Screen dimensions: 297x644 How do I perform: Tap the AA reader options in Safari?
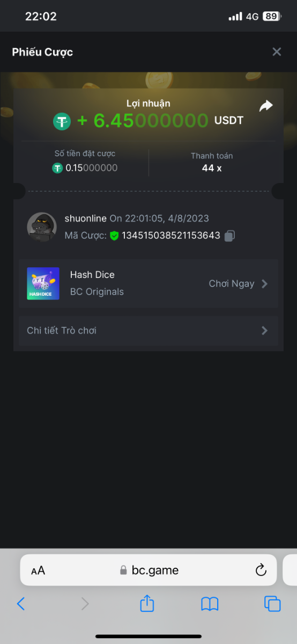[x=38, y=570]
